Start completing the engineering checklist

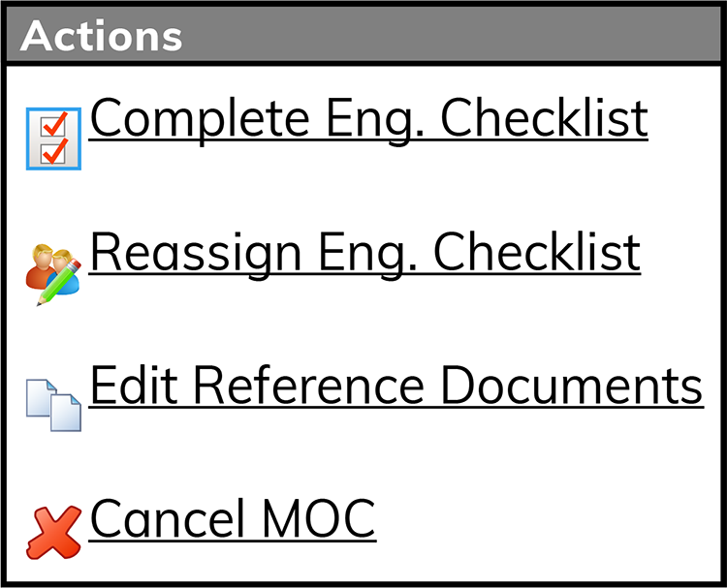pos(368,119)
